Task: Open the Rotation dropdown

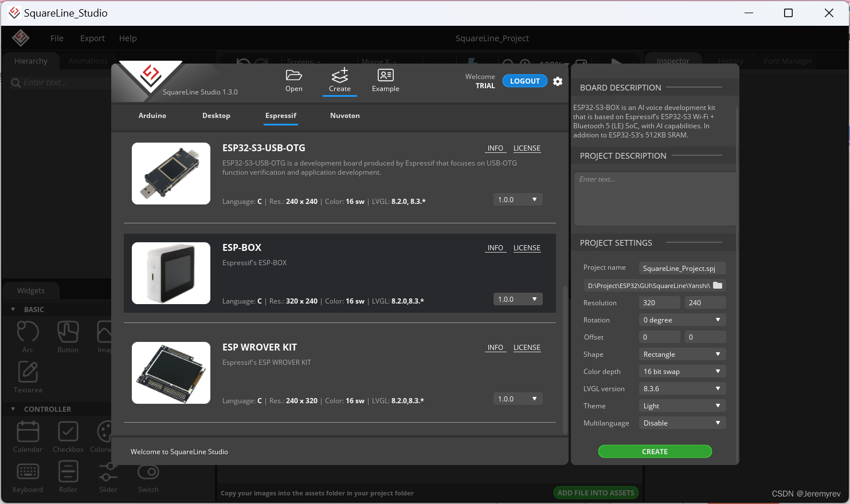Action: coord(682,320)
